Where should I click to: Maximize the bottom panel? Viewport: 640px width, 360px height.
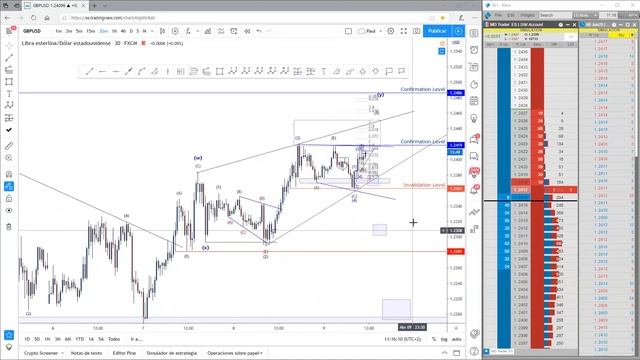(x=457, y=353)
